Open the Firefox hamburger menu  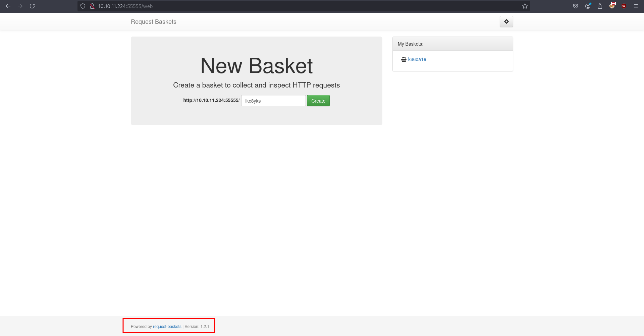[636, 6]
